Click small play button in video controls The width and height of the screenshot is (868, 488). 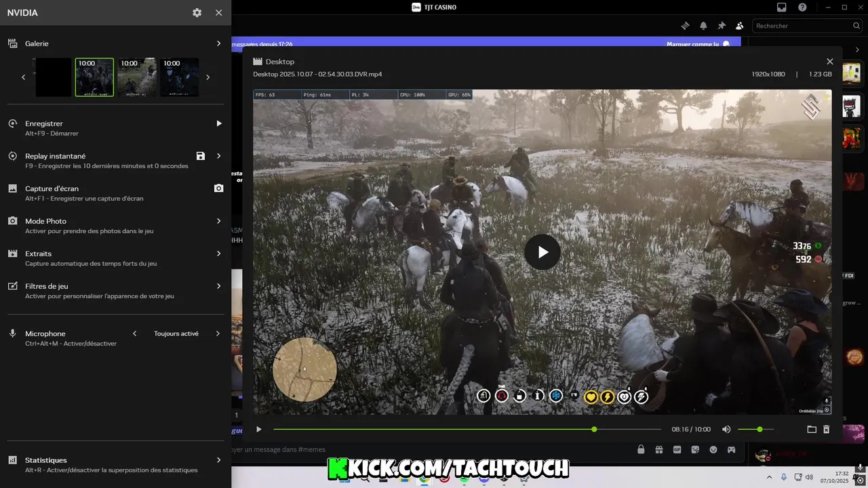[x=258, y=429]
